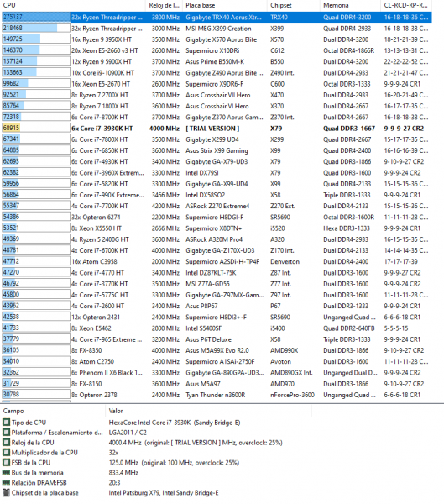The width and height of the screenshot is (444, 504).
Task: Click the Tipo de CPU field icon
Action: 6,422
